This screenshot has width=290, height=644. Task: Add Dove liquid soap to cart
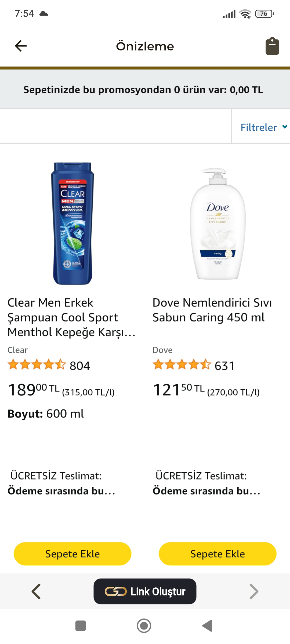coord(218,554)
